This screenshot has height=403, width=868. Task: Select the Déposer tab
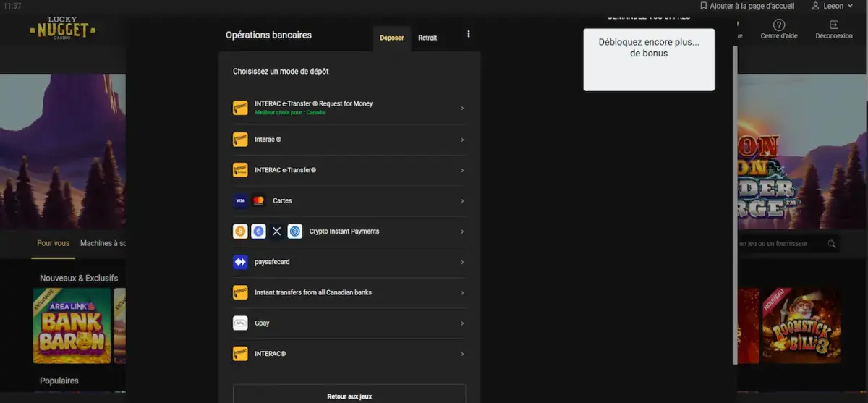point(392,38)
